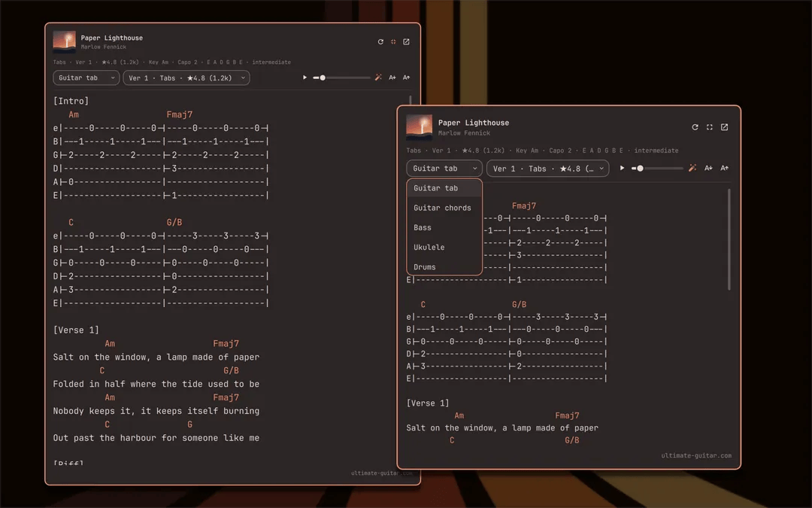Screen dimensions: 812x508
Task: Click lyric 'Folded in half where the tide'
Action: click(128, 384)
